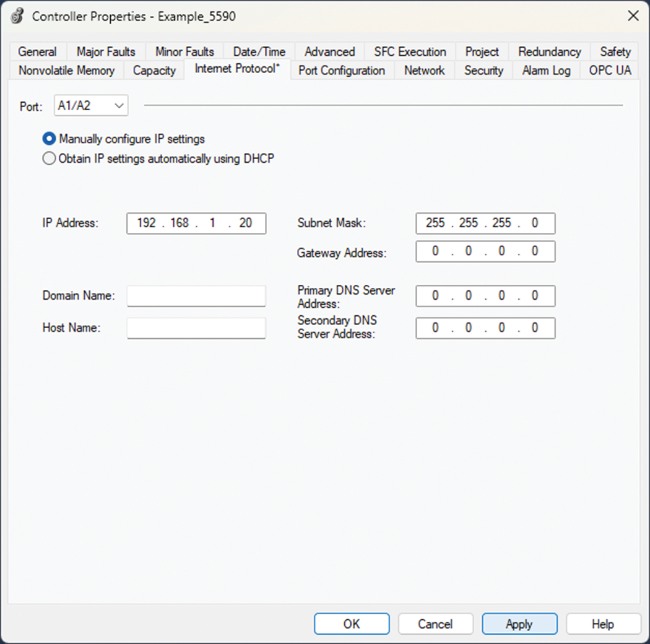This screenshot has height=644, width=650.
Task: Select Manually configure IP settings
Action: click(49, 139)
